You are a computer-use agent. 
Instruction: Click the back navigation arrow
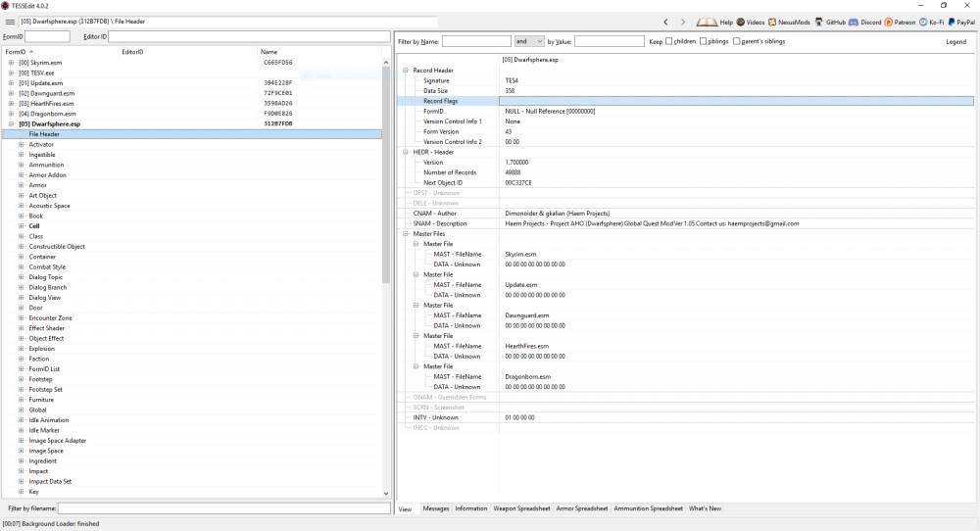[x=665, y=22]
